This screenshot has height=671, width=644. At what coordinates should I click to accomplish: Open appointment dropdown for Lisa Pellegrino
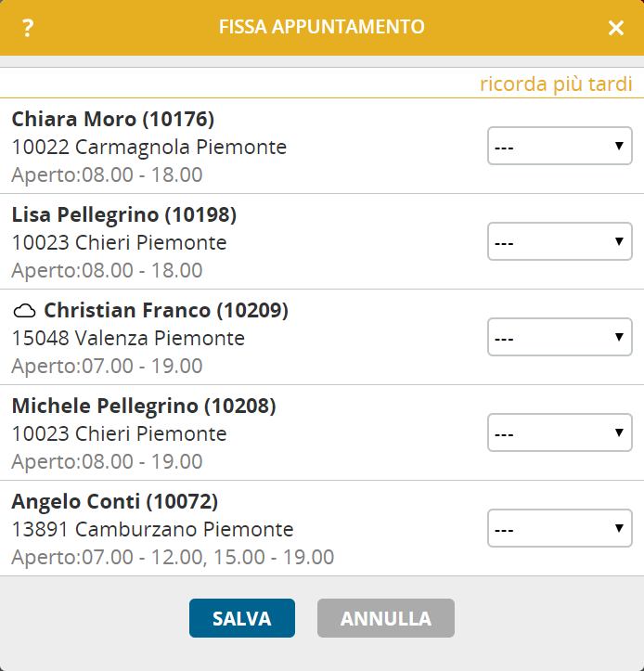(x=560, y=242)
